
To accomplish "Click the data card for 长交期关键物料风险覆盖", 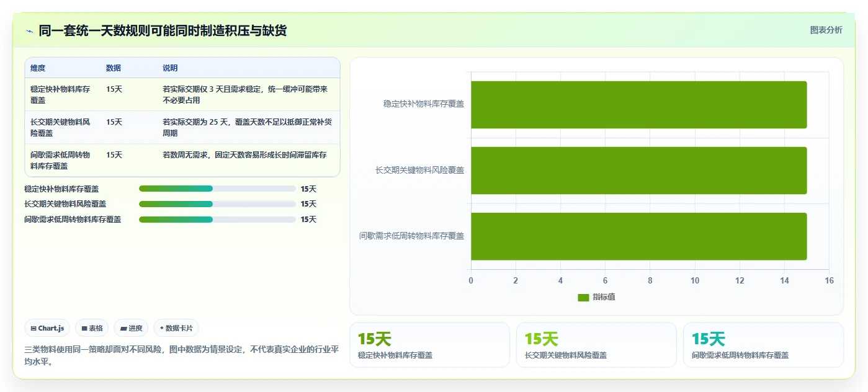I will click(x=596, y=345).
